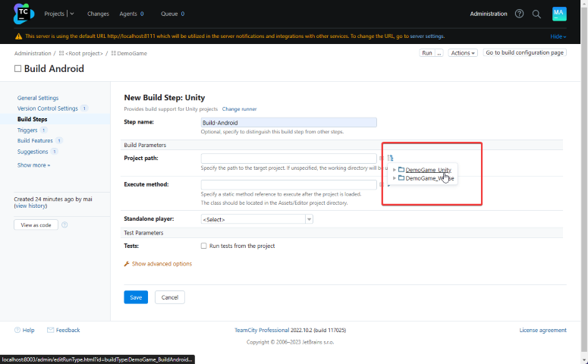Click the Root project grid icon in breadcrumb
Image resolution: width=588 pixels, height=364 pixels.
(x=61, y=53)
